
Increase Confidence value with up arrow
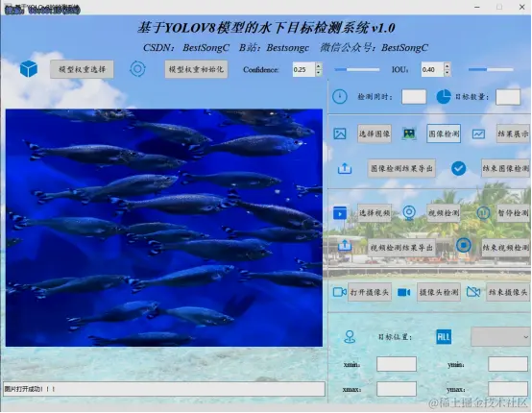click(318, 66)
